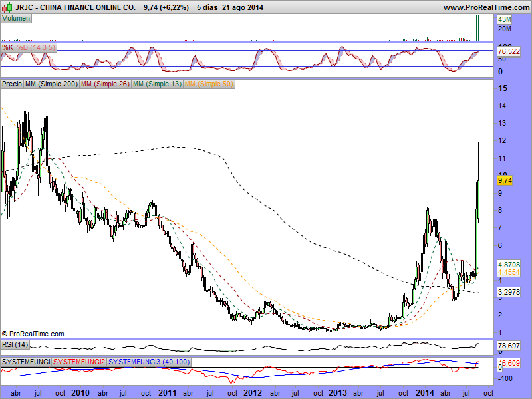The image size is (532, 399).
Task: Select the orange MM (Simple 50) label
Action: tap(209, 84)
